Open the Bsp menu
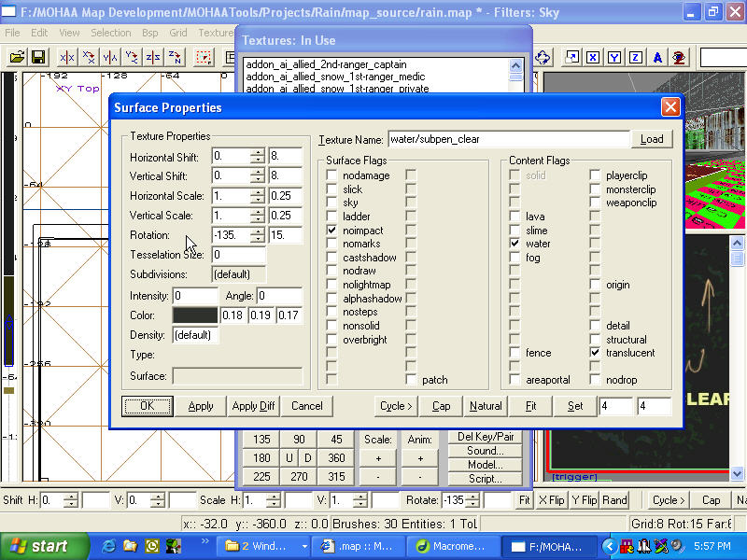 [149, 33]
